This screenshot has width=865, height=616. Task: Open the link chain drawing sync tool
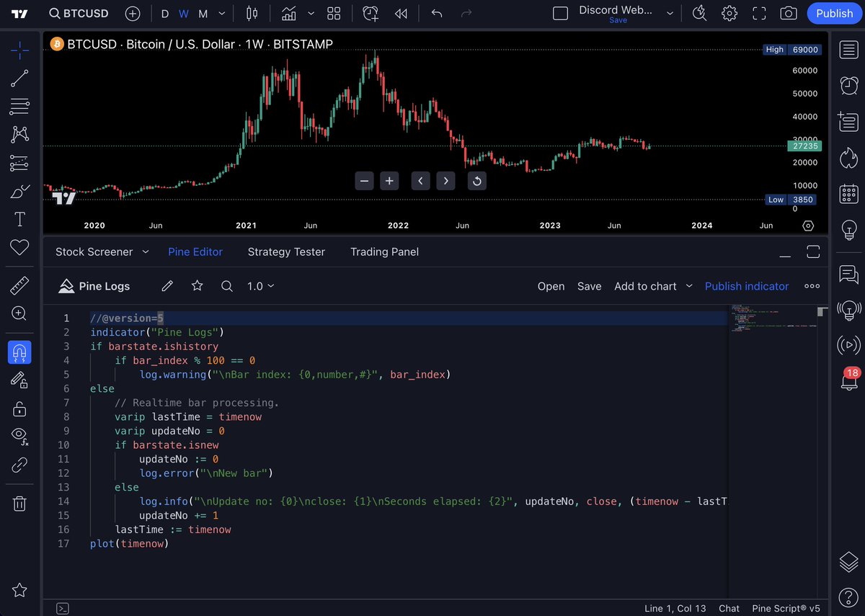19,465
